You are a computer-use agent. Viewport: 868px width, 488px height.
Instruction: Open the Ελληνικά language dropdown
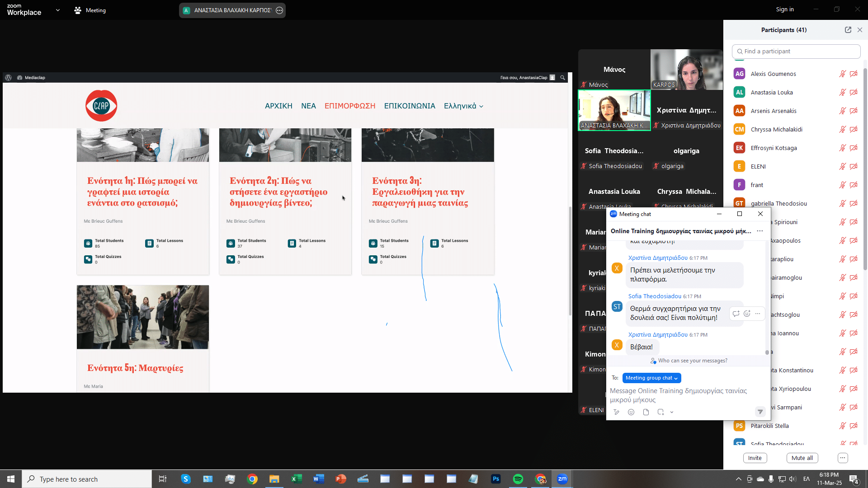coord(463,106)
